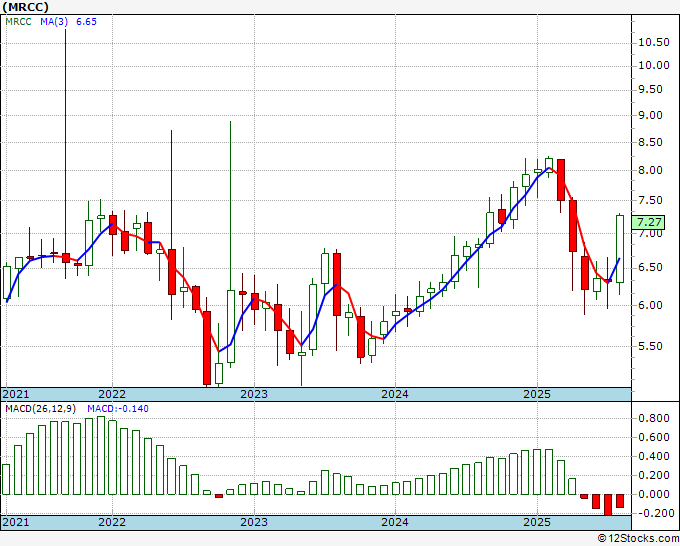Image resolution: width=680 pixels, height=546 pixels.
Task: Click the 0.000 MACD axis label
Action: point(654,494)
